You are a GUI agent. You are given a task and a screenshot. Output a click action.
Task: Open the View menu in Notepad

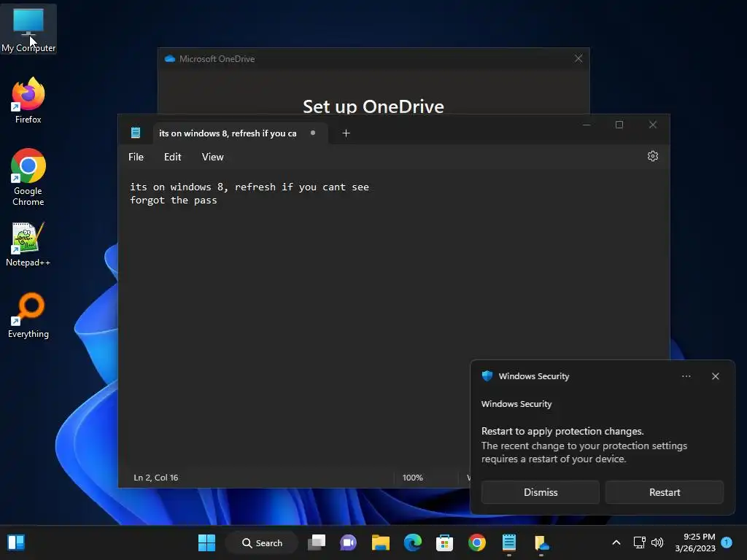pos(212,157)
